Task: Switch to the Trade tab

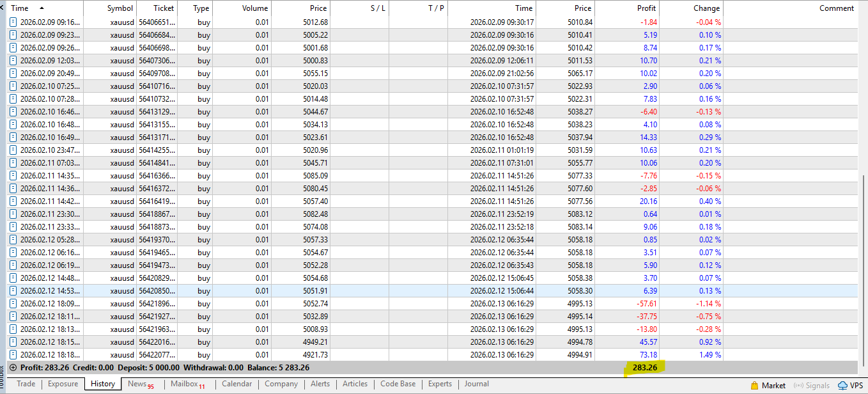Action: 26,384
